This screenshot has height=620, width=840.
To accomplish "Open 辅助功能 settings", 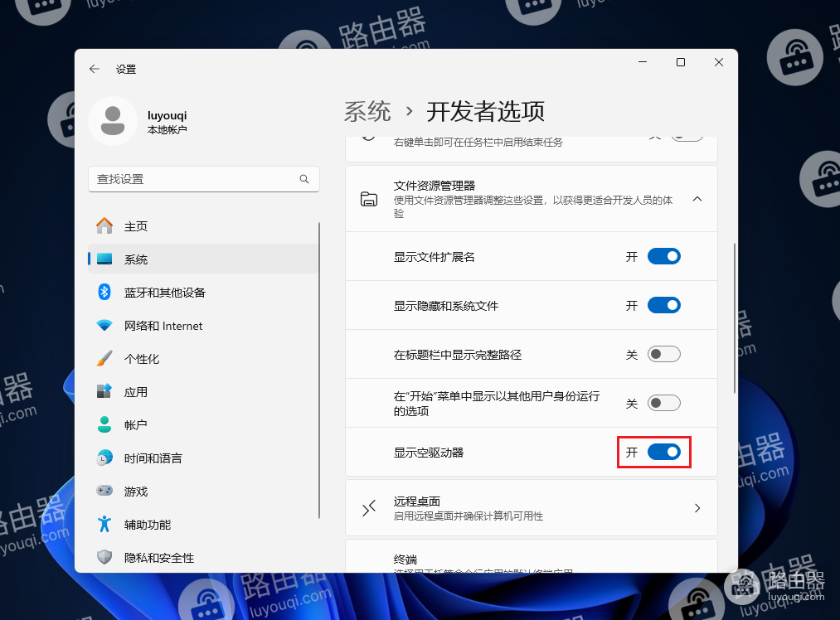I will 203,524.
